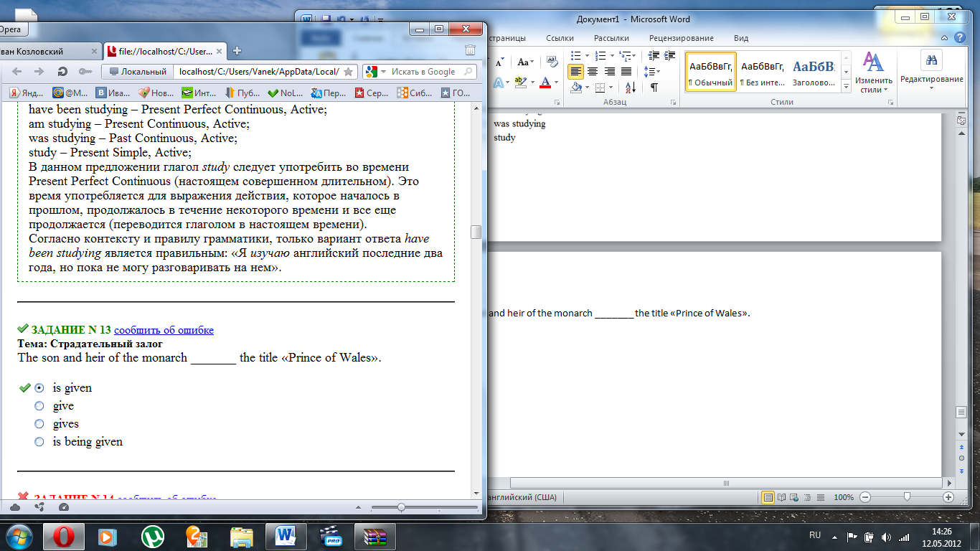Justify text in Word

coord(626,71)
